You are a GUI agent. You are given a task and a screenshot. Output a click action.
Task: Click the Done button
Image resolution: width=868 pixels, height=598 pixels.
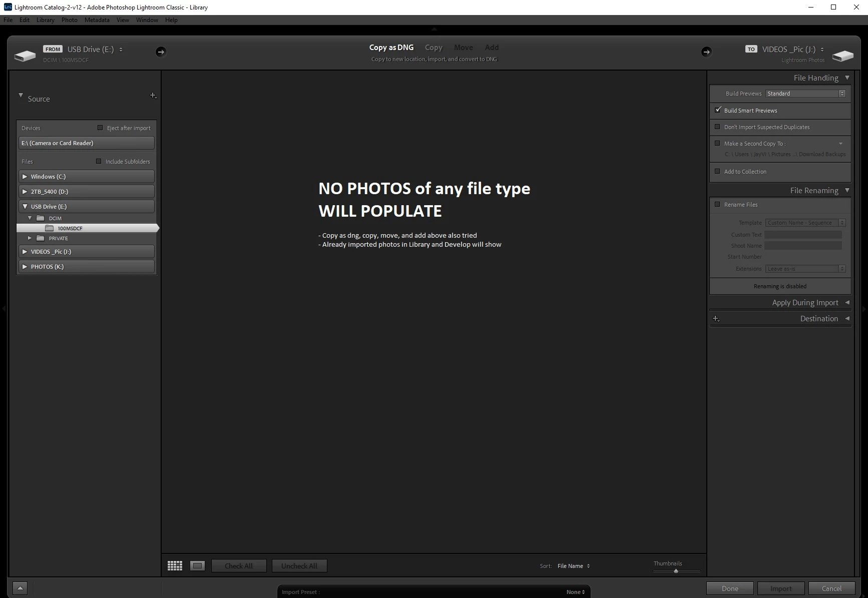[x=730, y=588]
